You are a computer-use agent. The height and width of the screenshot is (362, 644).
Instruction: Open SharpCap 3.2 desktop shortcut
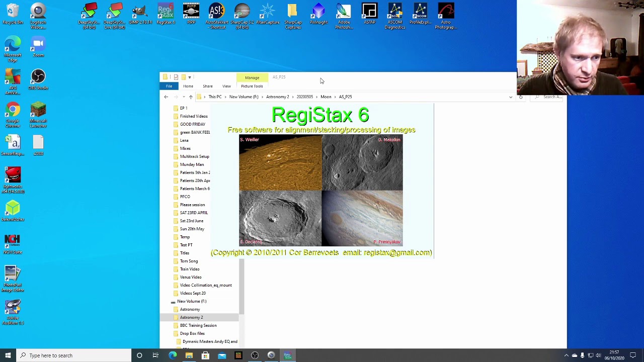click(242, 16)
